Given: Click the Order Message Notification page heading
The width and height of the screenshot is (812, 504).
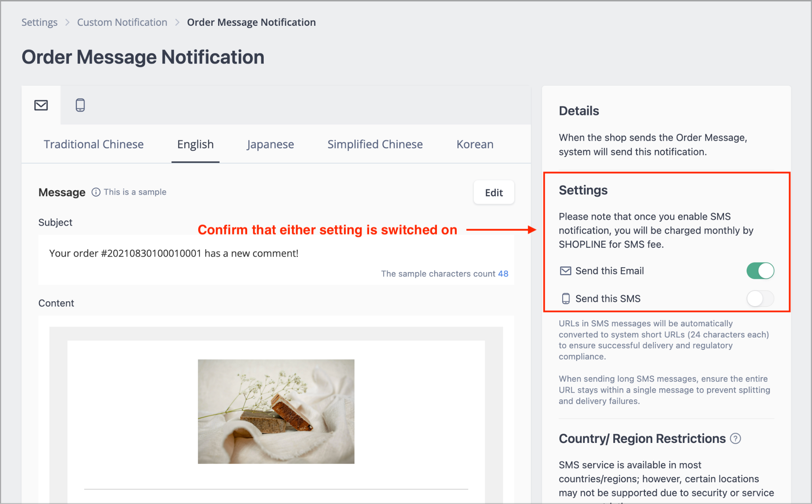Looking at the screenshot, I should point(143,57).
